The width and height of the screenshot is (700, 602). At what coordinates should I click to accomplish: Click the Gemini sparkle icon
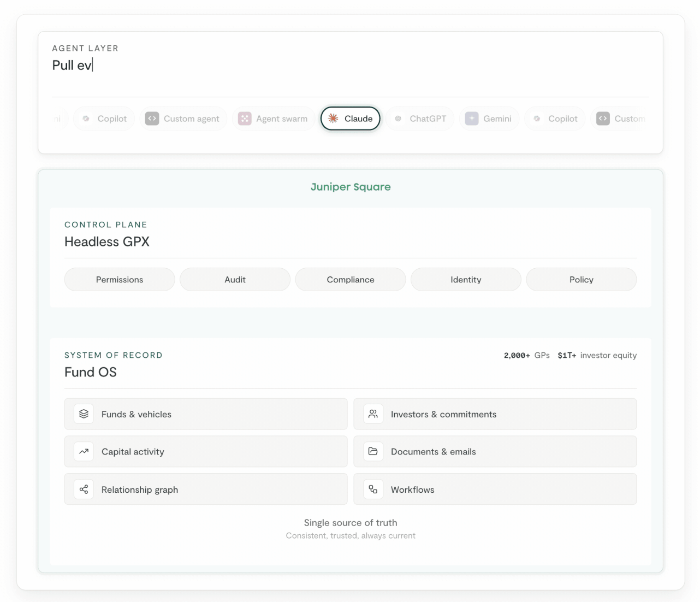[x=472, y=119]
